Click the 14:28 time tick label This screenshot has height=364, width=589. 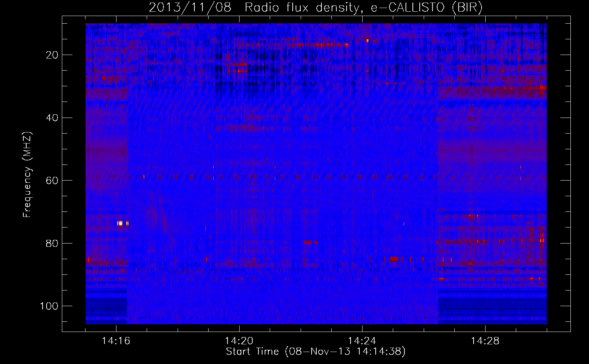(485, 341)
